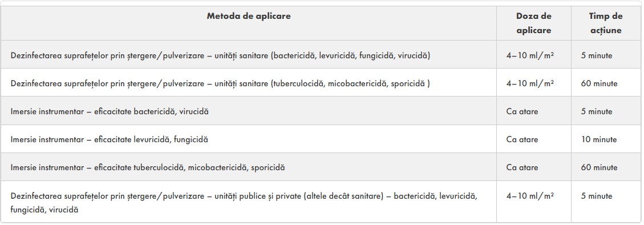Viewport: 644px width, 225px height.
Task: Select the bactericidă, levuricidă unități sanitare row text
Action: click(x=220, y=55)
